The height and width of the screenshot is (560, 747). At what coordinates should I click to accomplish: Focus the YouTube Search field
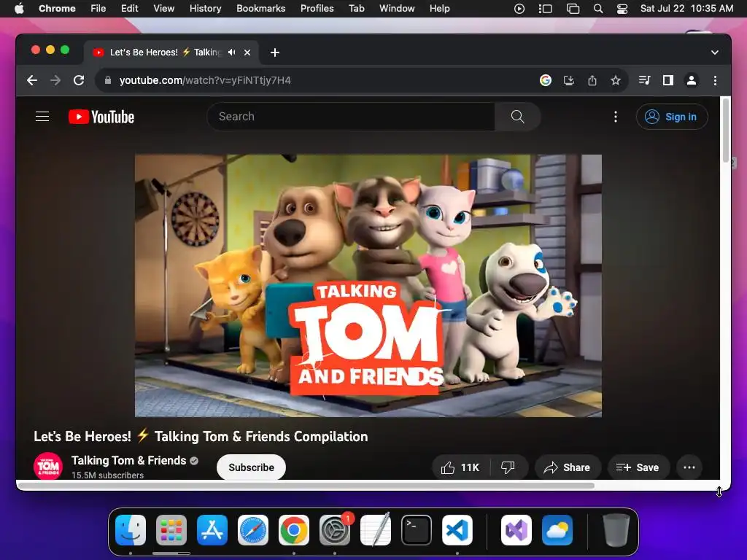pos(351,117)
